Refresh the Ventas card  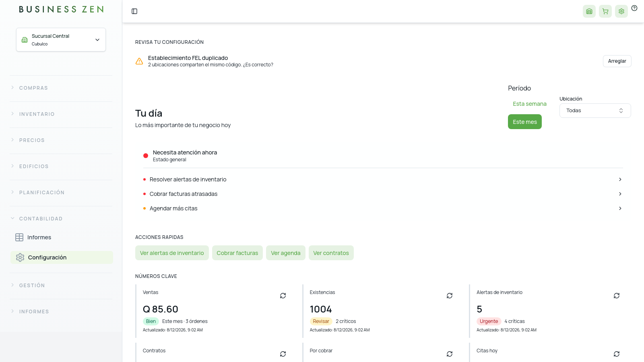point(283,296)
